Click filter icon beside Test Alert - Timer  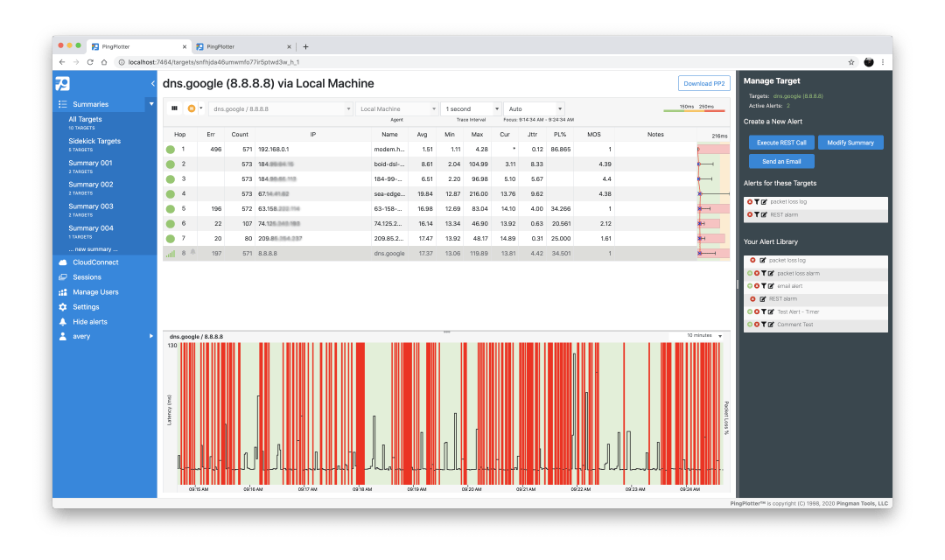pyautogui.click(x=764, y=311)
